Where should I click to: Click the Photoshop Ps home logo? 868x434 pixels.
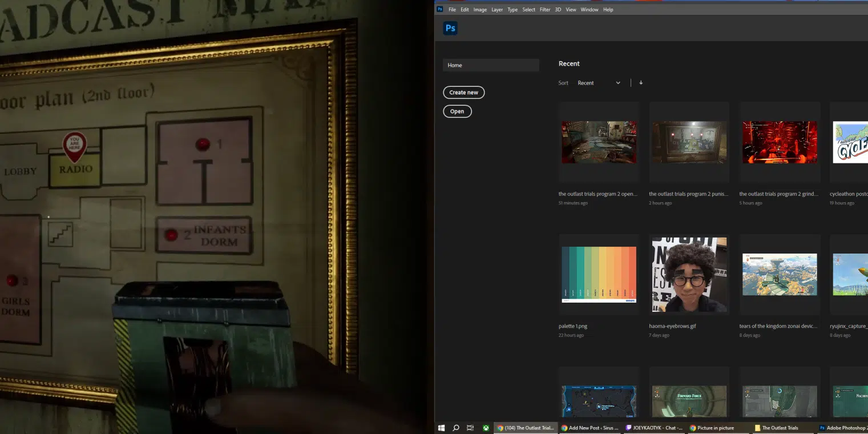pos(450,29)
